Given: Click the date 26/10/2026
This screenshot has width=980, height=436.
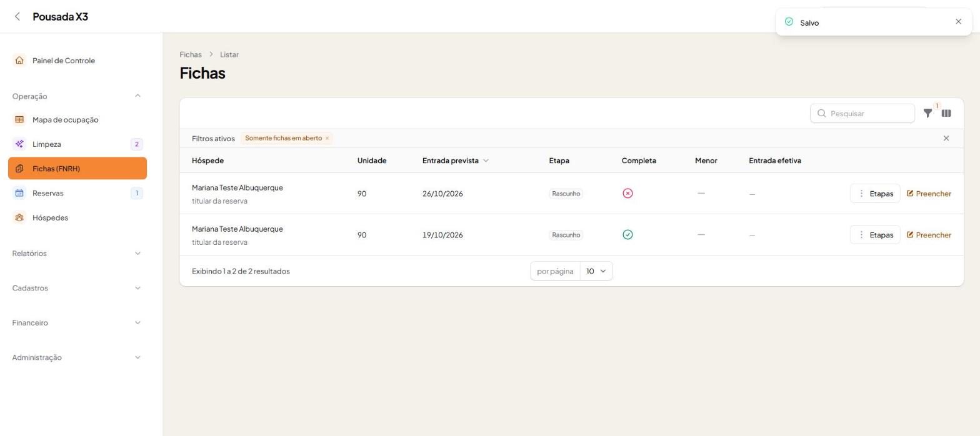Looking at the screenshot, I should tap(442, 194).
